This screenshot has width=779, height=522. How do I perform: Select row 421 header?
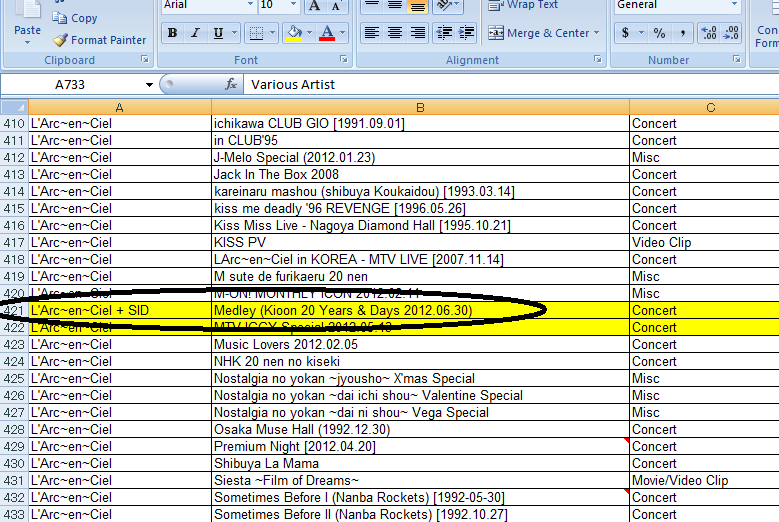click(14, 310)
